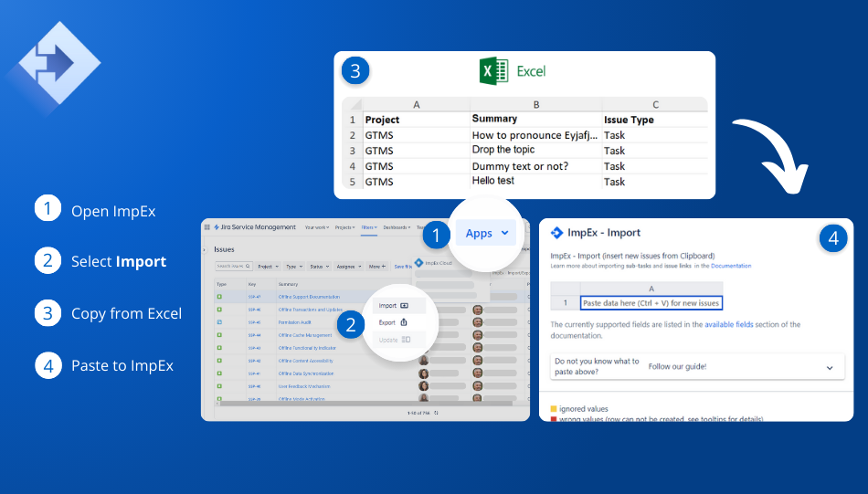868x494 pixels.
Task: Select Excel cell 'Hello test'
Action: (x=535, y=181)
